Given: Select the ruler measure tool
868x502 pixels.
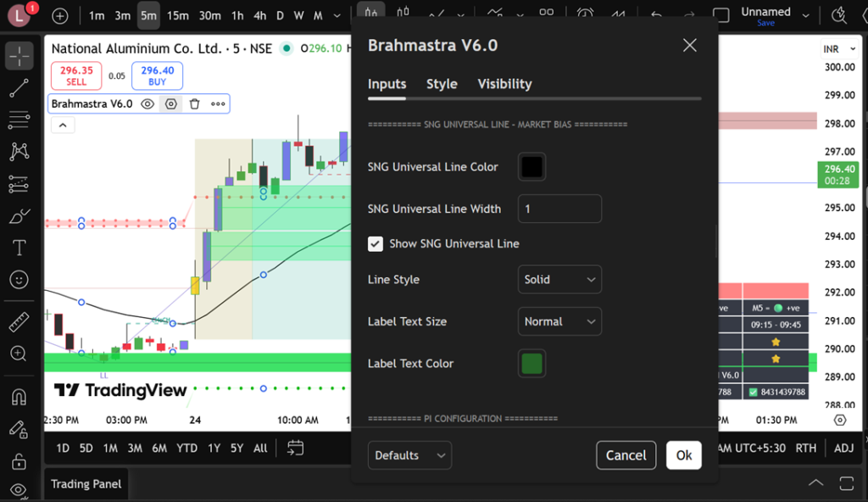Looking at the screenshot, I should pyautogui.click(x=19, y=322).
